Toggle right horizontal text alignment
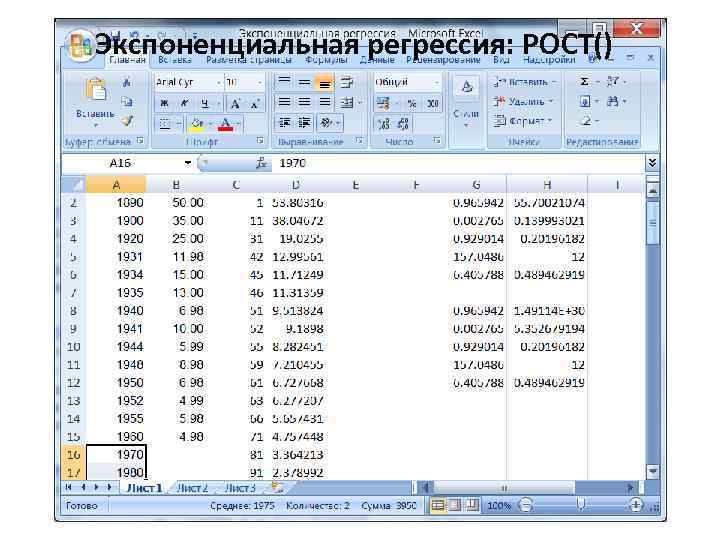This screenshot has width=720, height=540. tap(324, 102)
